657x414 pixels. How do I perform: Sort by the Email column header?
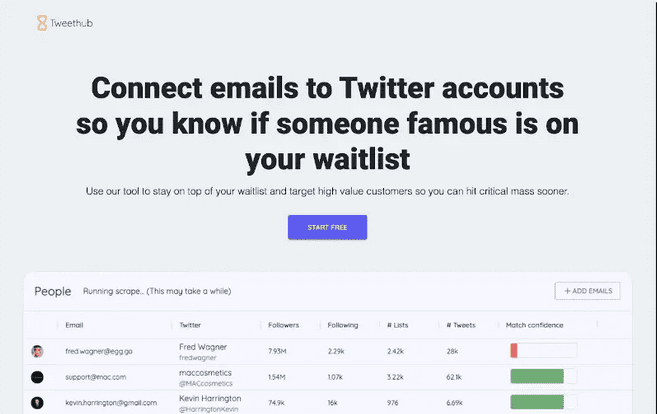click(x=74, y=325)
